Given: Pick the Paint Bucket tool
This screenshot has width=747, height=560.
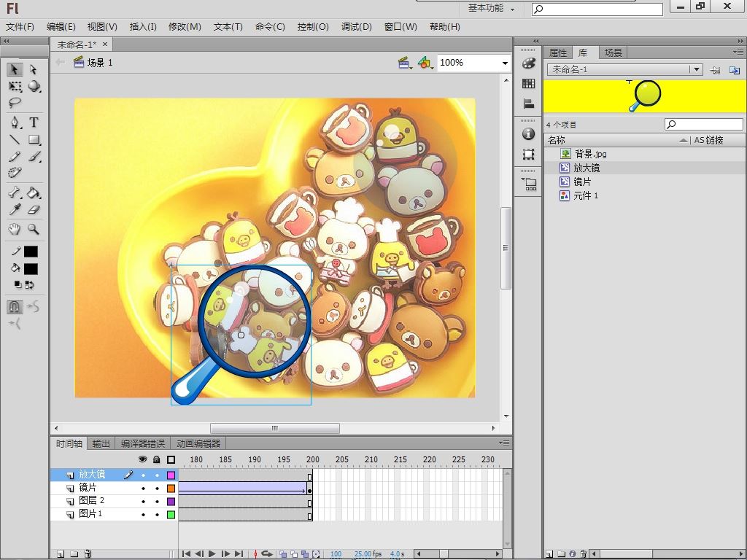Looking at the screenshot, I should 34,192.
